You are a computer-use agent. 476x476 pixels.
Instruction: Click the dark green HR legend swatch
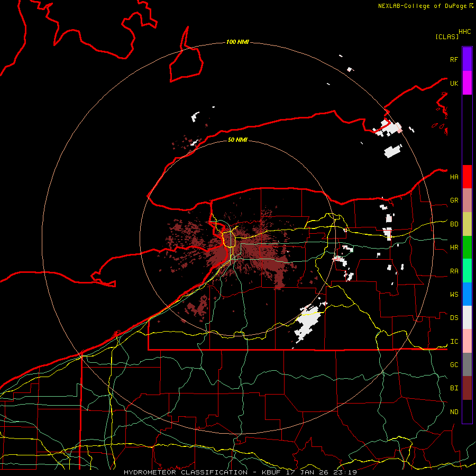click(x=467, y=248)
